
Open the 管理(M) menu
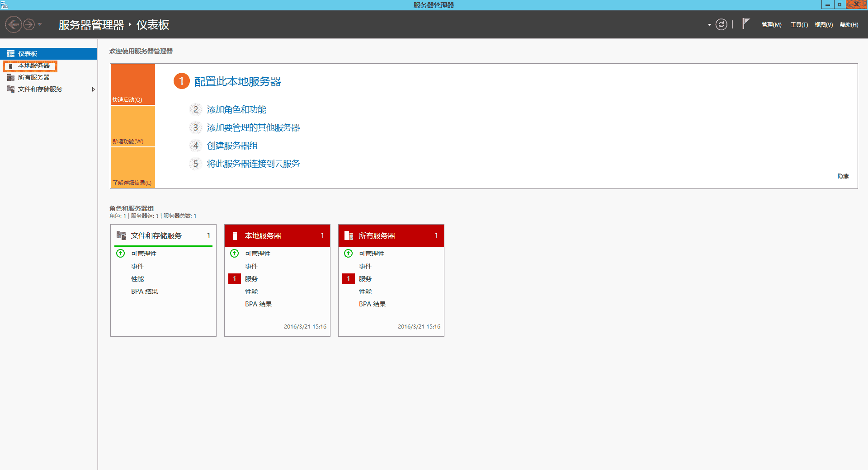pos(771,25)
